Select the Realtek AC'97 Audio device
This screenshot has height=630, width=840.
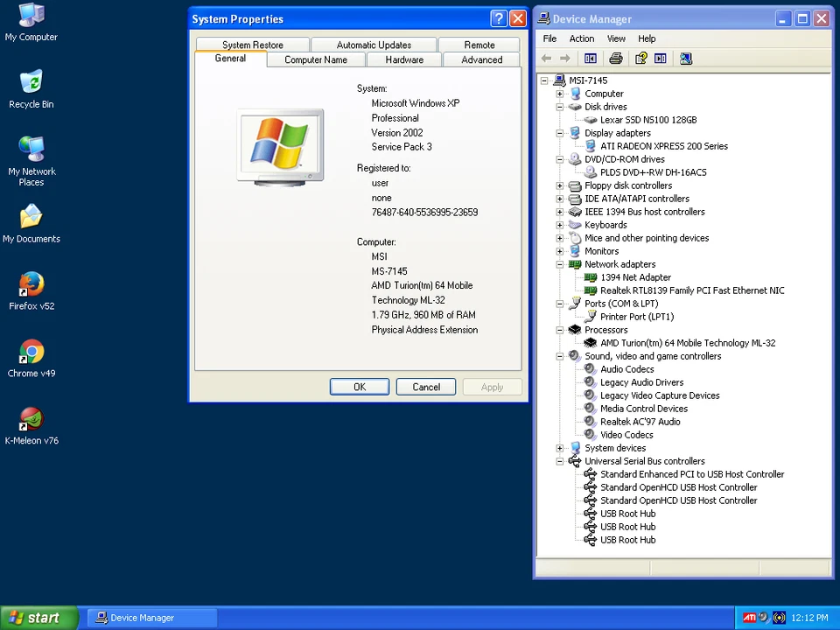click(640, 422)
